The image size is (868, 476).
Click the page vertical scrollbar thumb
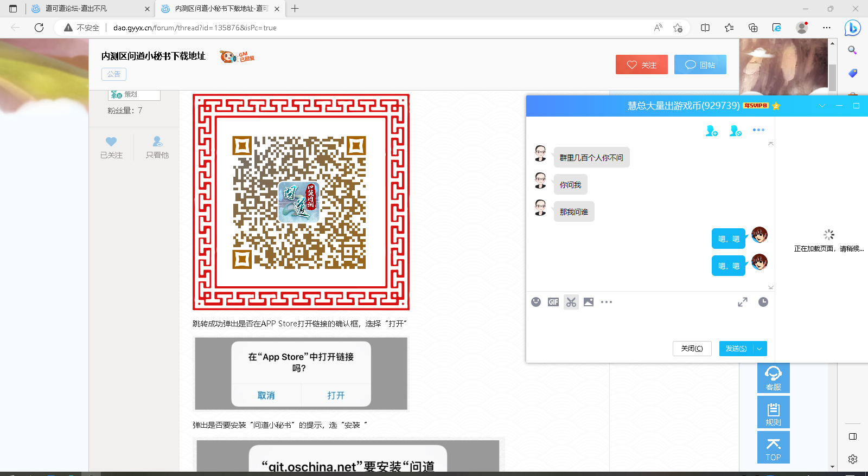click(x=833, y=78)
